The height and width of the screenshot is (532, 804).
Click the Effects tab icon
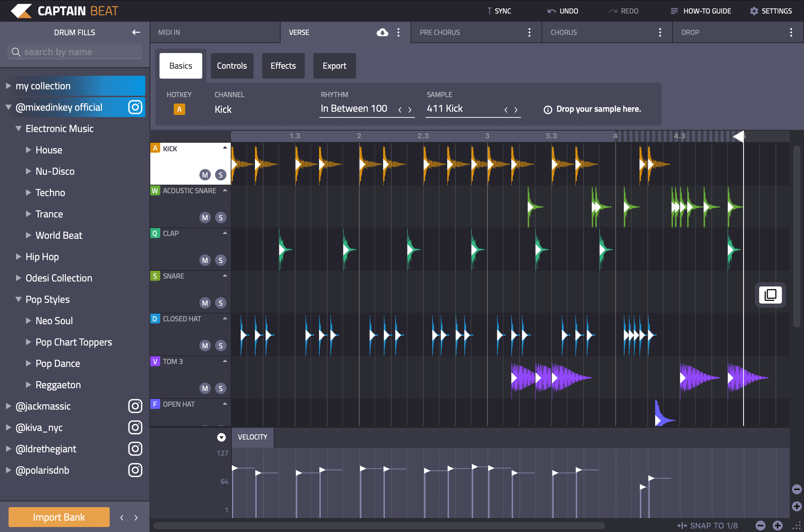[x=283, y=65]
